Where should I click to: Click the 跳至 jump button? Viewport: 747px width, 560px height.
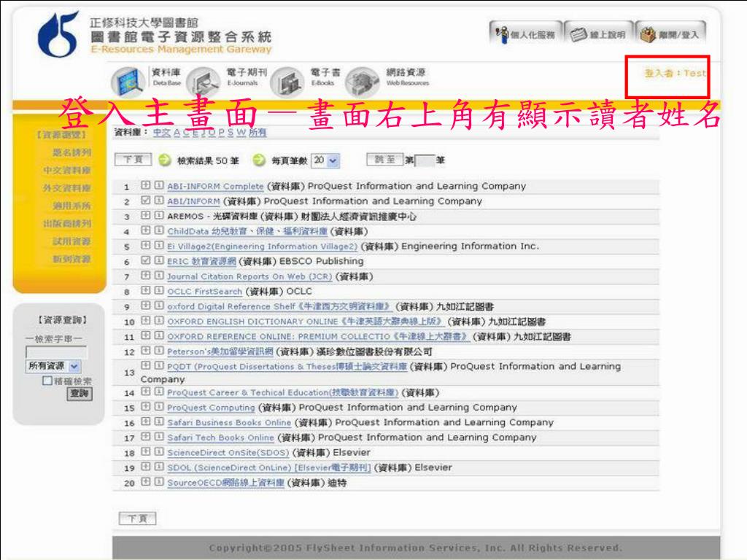pos(385,160)
